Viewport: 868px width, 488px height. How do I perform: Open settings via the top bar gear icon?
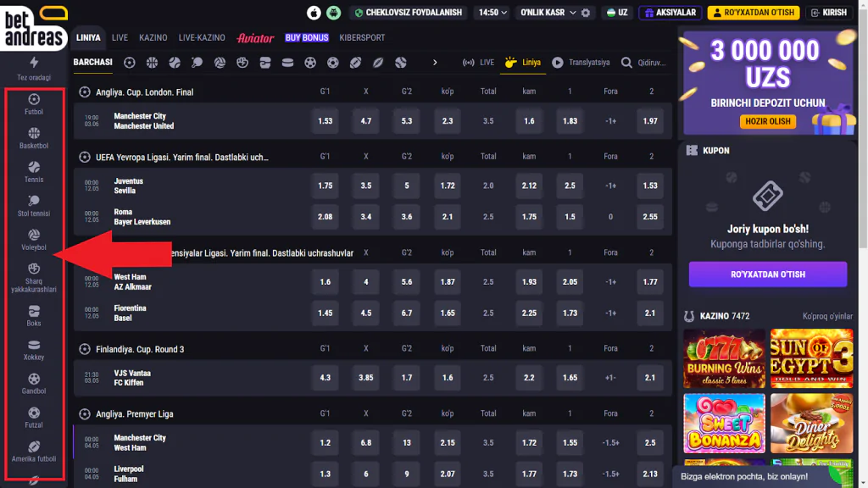585,13
